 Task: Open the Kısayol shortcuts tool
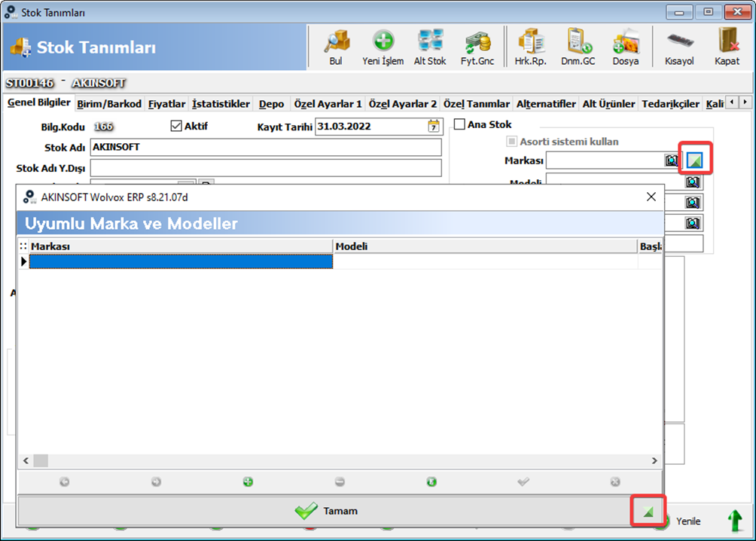(x=679, y=47)
